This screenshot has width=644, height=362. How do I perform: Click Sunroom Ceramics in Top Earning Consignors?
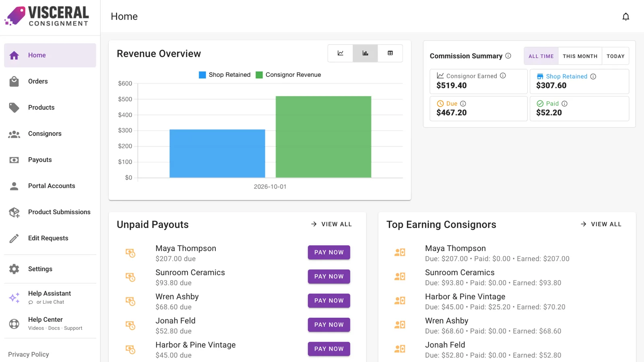tap(460, 273)
